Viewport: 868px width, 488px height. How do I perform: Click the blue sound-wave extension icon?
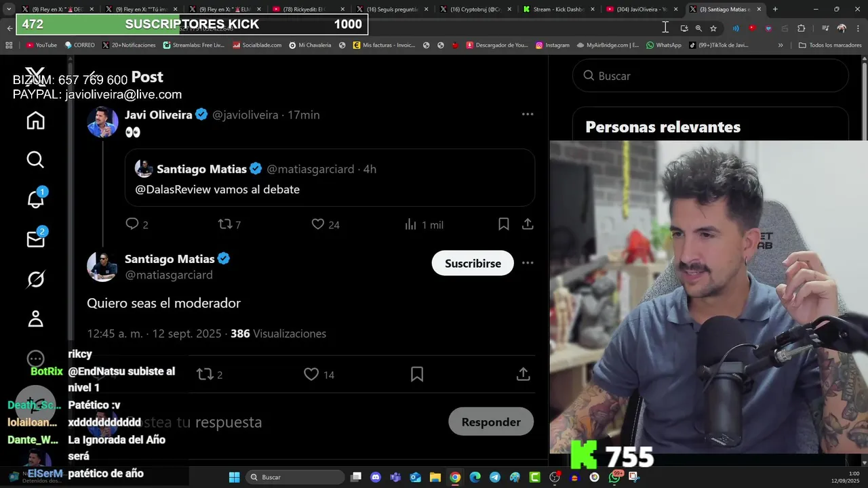pyautogui.click(x=736, y=28)
